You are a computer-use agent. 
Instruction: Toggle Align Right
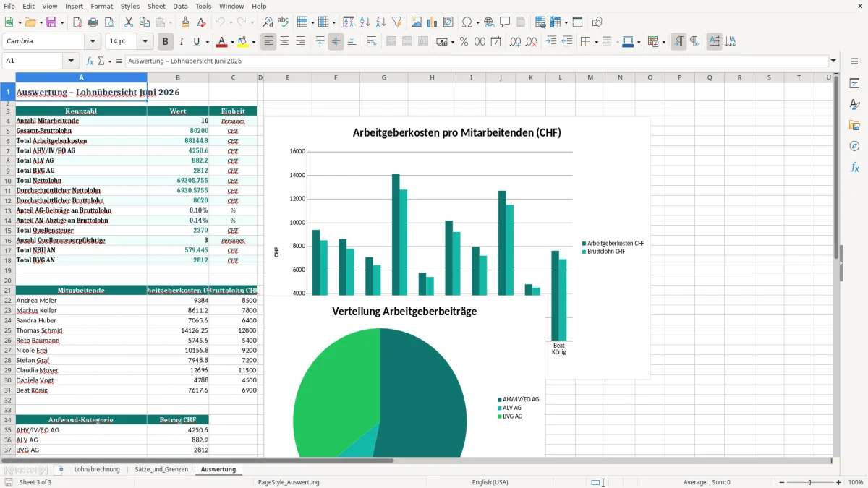(x=300, y=42)
